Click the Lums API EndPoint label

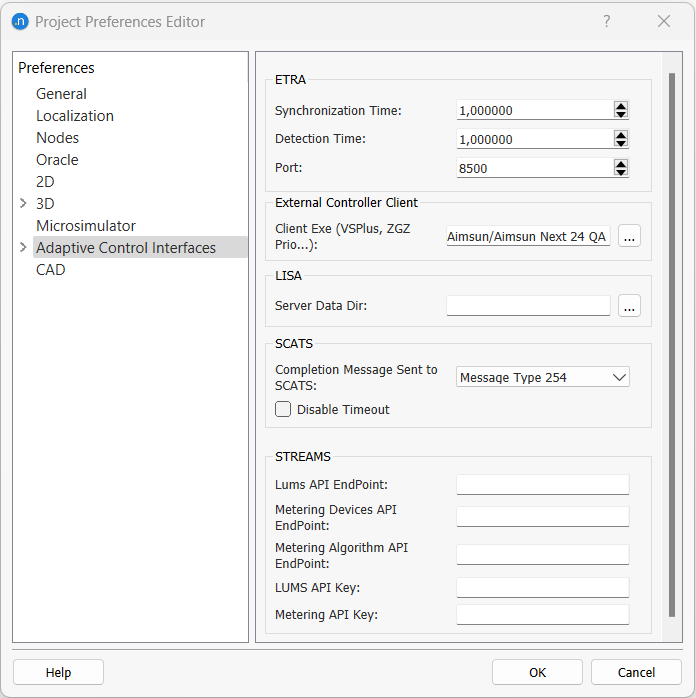[332, 484]
